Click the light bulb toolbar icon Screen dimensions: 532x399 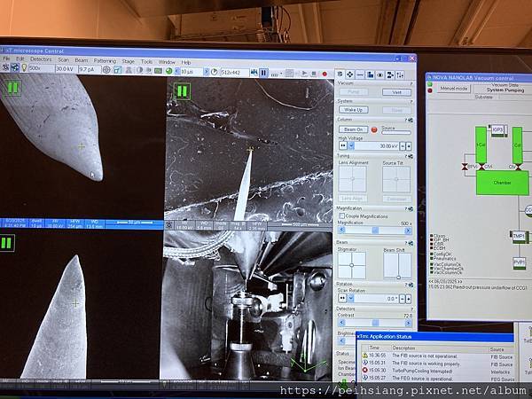pyautogui.click(x=24, y=68)
